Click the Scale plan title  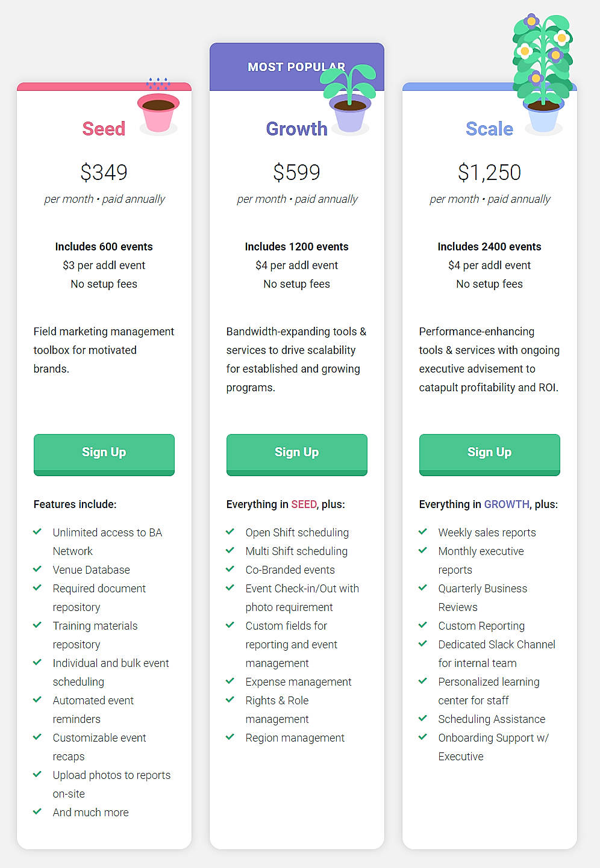tap(489, 128)
